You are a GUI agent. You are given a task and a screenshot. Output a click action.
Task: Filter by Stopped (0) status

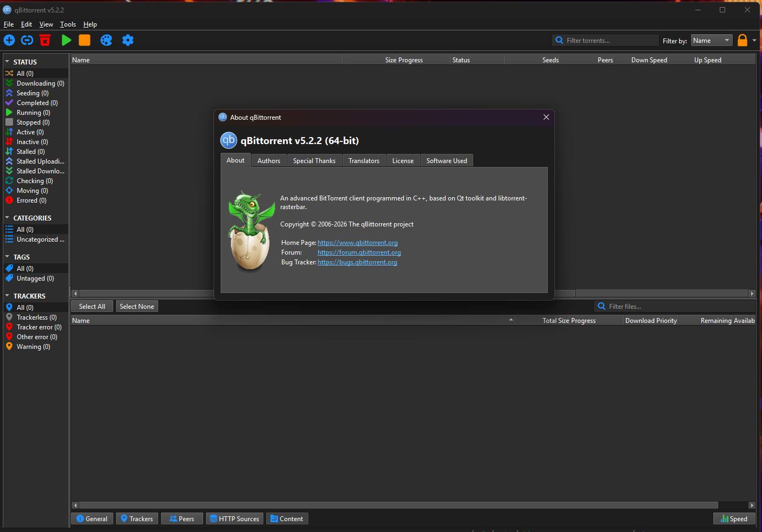[36, 122]
